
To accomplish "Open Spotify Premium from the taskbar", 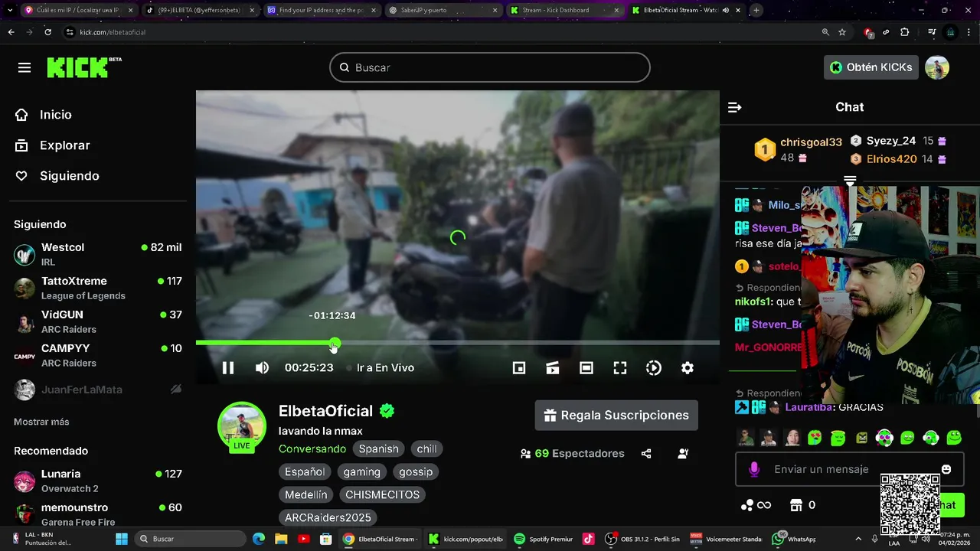I will pos(544,539).
